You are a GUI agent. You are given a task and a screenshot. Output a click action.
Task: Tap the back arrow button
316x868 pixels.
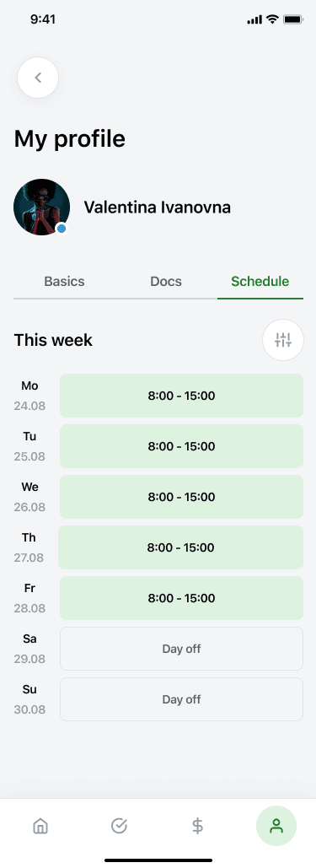click(38, 78)
